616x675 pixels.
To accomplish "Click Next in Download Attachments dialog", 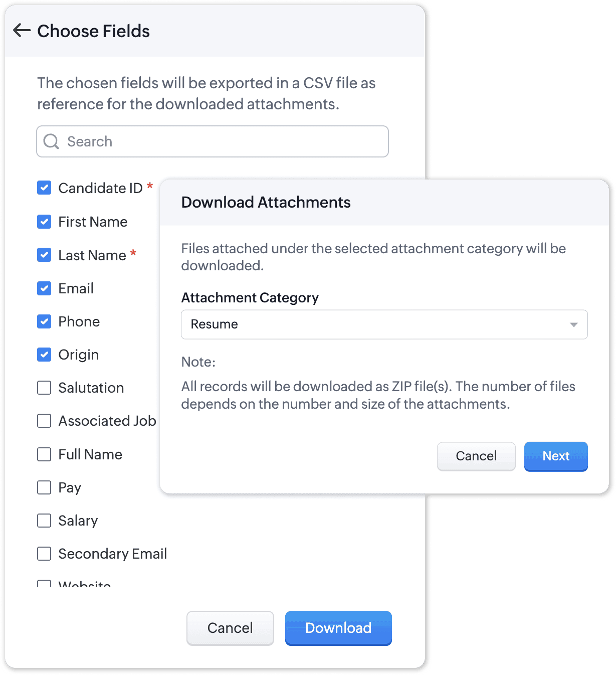I will pos(556,456).
